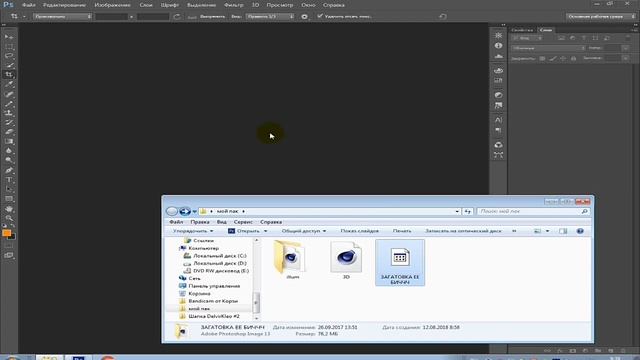Click Записать на оптический диск button
This screenshot has width=640, height=360.
click(463, 231)
